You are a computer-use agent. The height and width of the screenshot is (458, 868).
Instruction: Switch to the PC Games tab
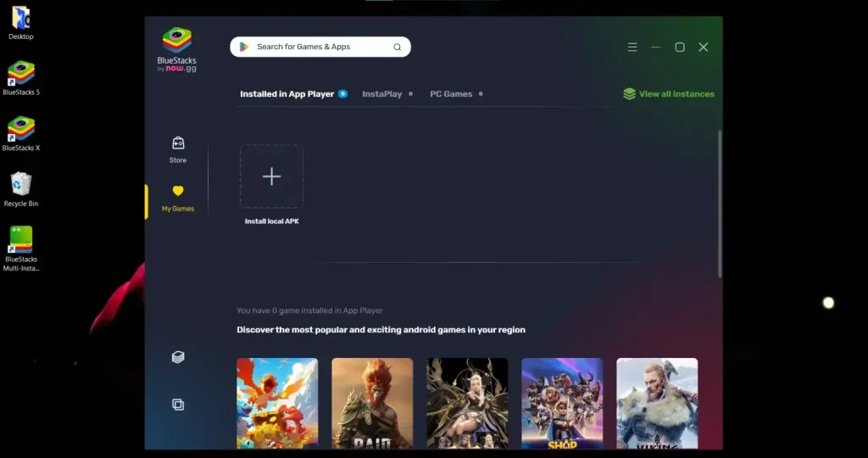click(451, 94)
